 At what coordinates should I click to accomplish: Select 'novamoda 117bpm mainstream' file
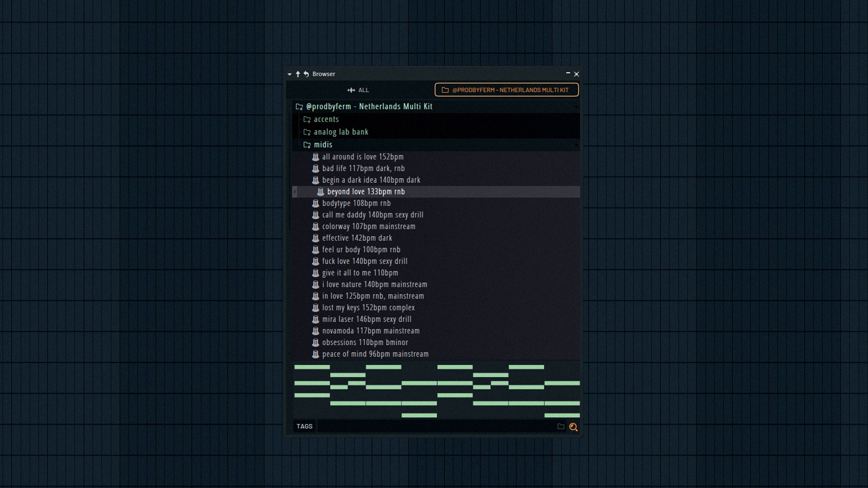(x=436, y=331)
